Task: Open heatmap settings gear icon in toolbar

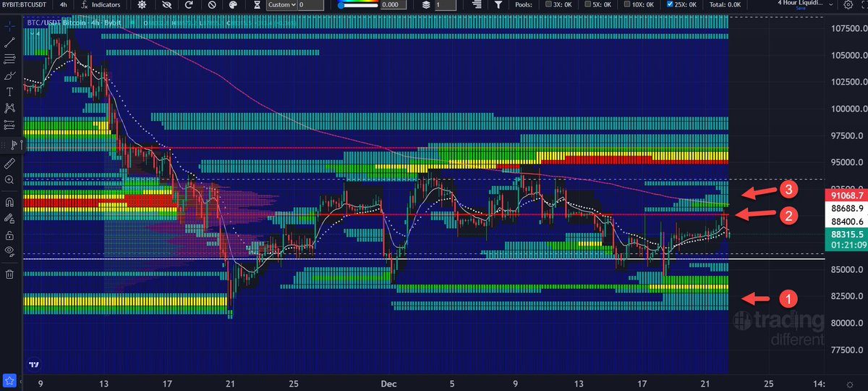Action: point(141,5)
